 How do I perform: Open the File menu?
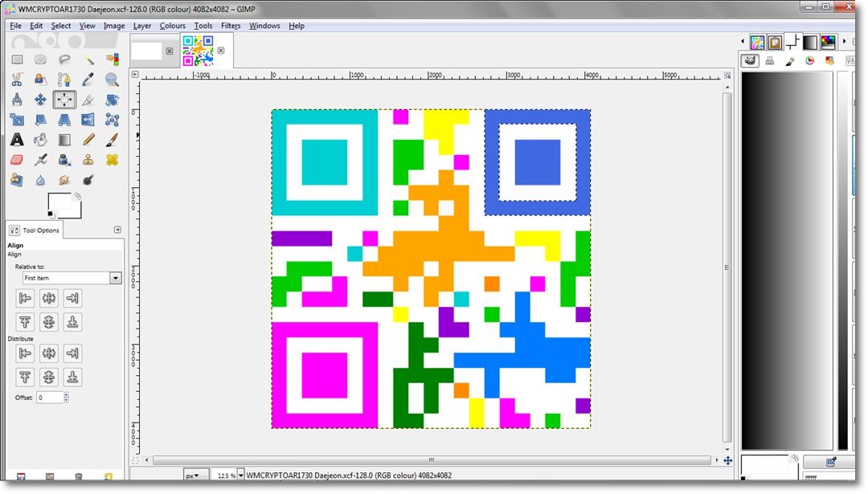pos(15,26)
